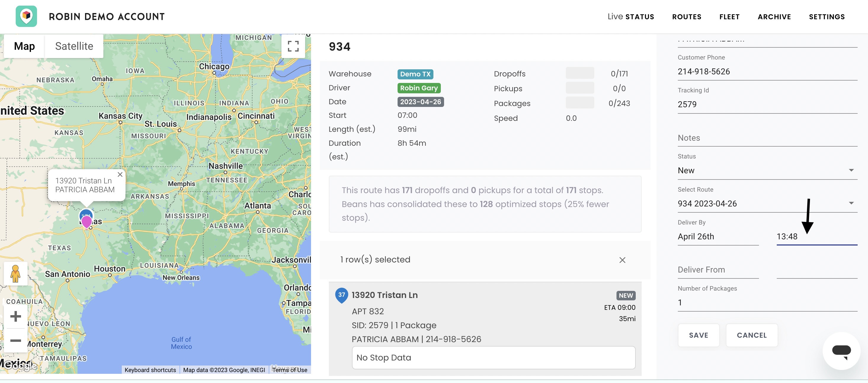The width and height of the screenshot is (868, 383).
Task: Cancel editing the stop
Action: tap(751, 335)
